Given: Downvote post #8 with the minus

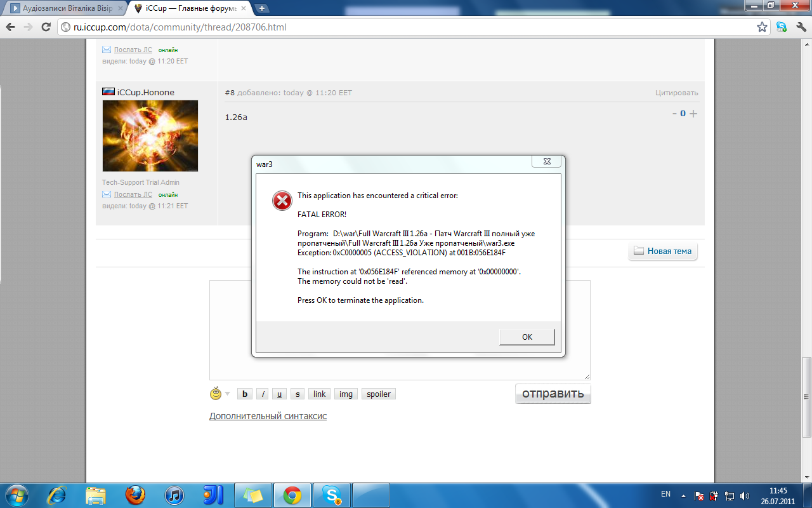Looking at the screenshot, I should pos(674,114).
